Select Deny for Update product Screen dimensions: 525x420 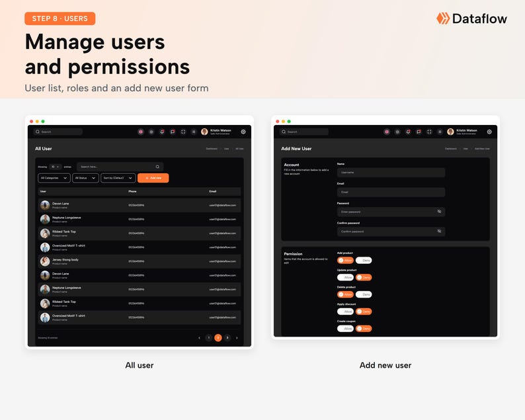[x=364, y=277]
